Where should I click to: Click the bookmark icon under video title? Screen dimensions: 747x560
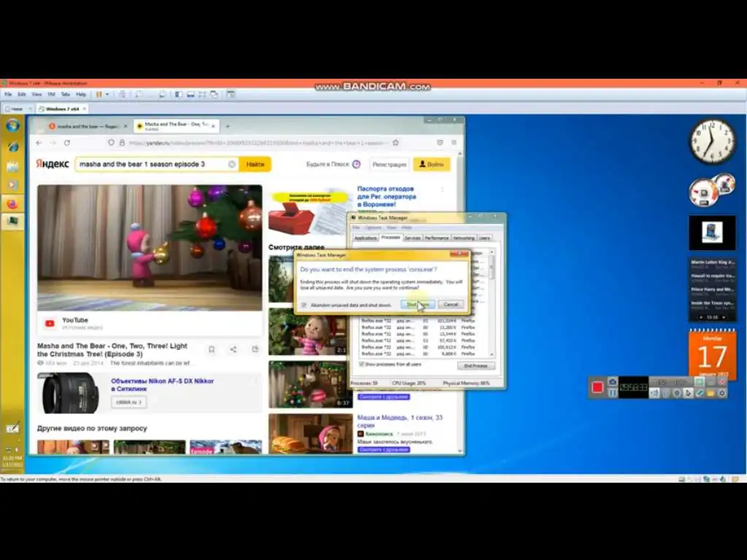coord(212,349)
